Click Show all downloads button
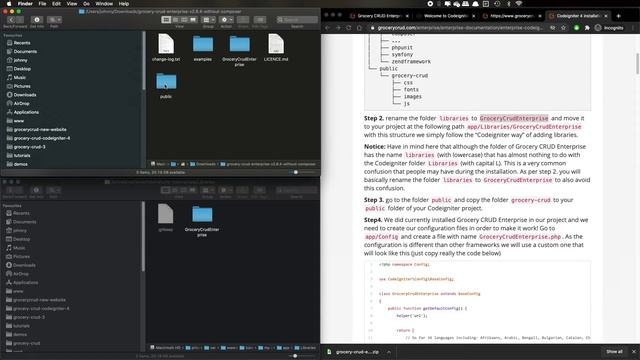This screenshot has height=360, width=640. (x=614, y=351)
